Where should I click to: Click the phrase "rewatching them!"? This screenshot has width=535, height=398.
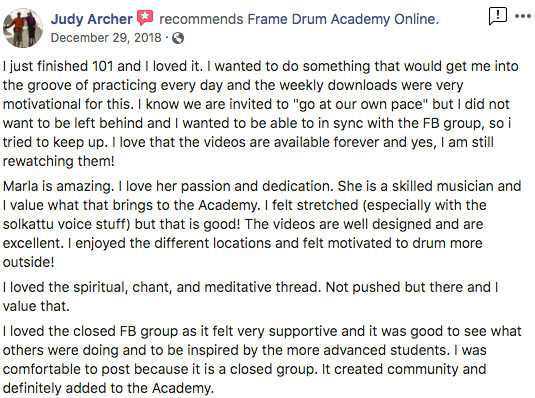pos(58,161)
